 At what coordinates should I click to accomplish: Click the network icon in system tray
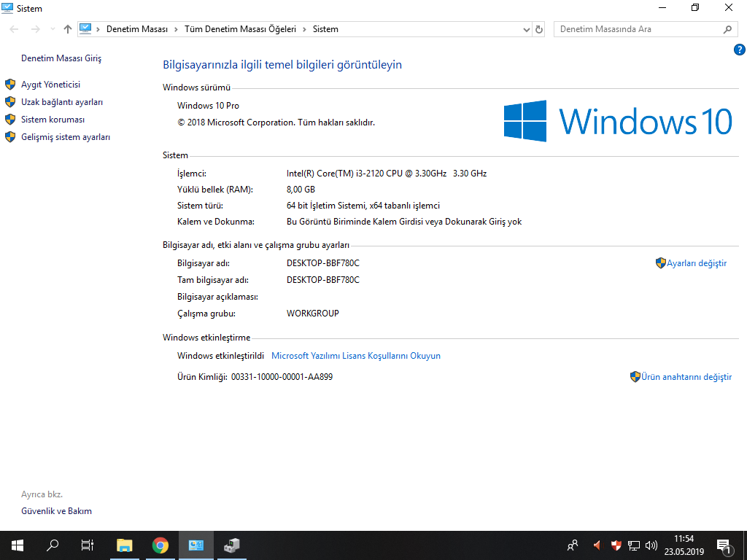tap(634, 545)
